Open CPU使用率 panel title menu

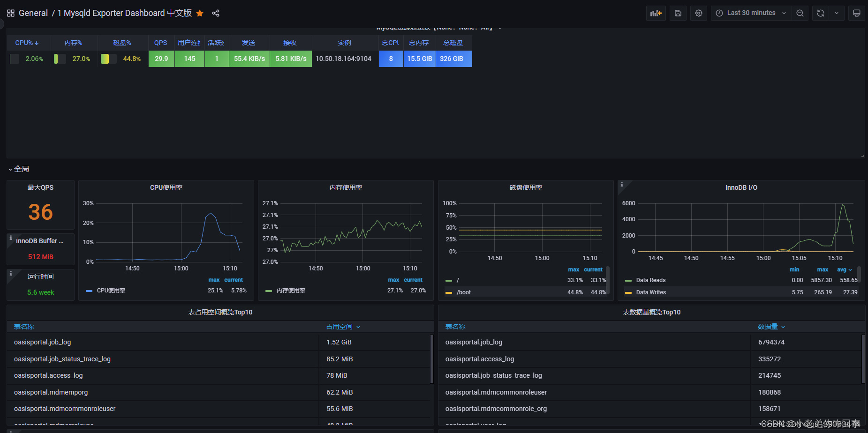coord(166,187)
